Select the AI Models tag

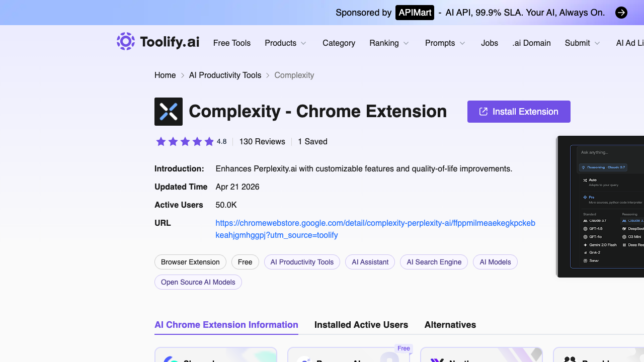pos(496,262)
